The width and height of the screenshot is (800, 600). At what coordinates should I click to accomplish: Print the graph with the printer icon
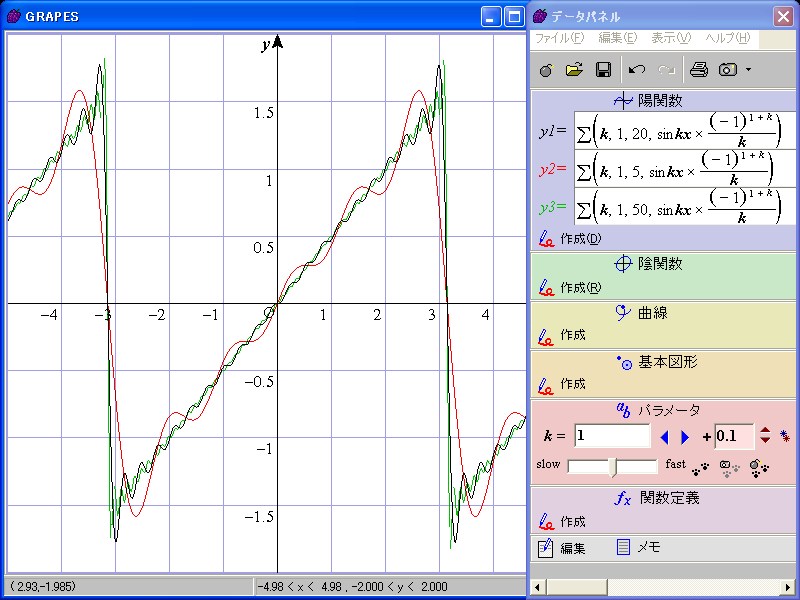pyautogui.click(x=699, y=70)
